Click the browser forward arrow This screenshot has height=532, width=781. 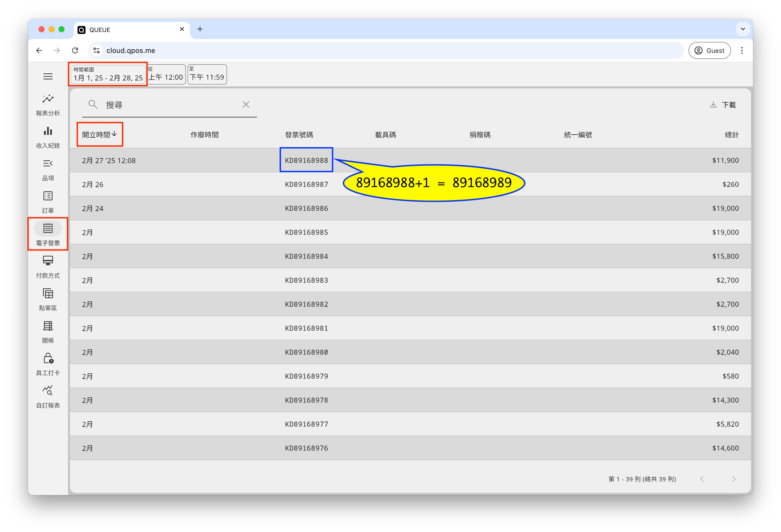click(x=57, y=50)
